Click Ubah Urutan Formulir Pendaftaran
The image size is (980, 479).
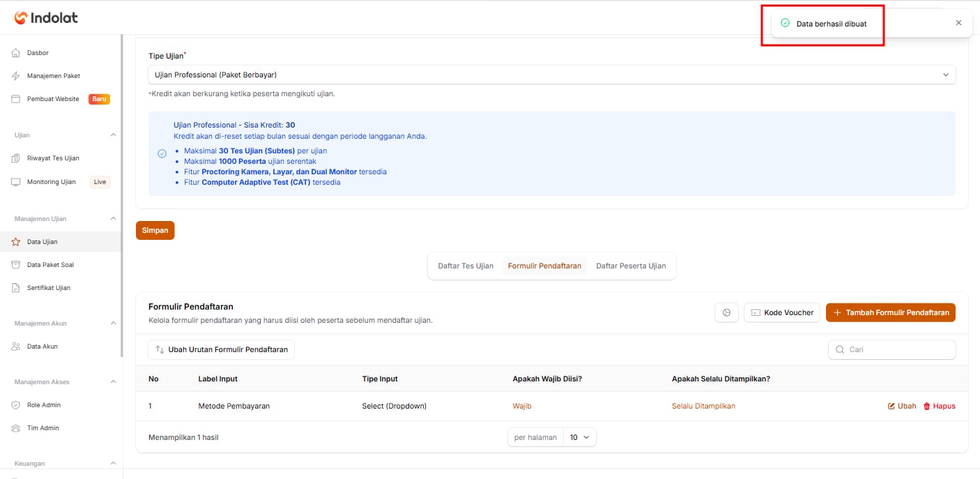221,349
